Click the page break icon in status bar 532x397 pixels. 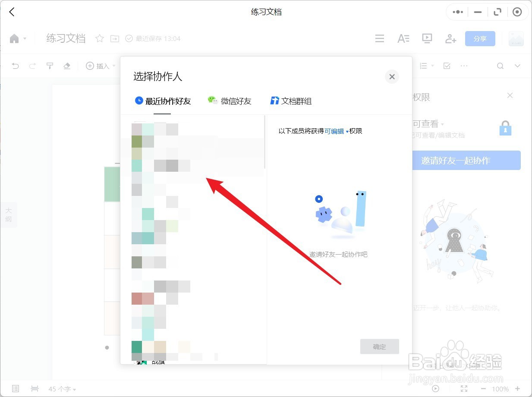(35, 389)
